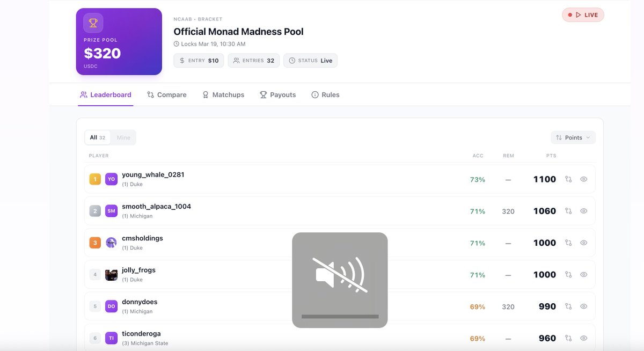This screenshot has height=351, width=644.
Task: Click the mute volume overlay bar
Action: (340, 317)
